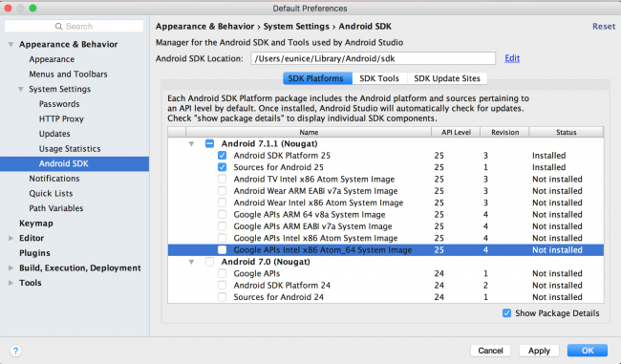Screen dimensions: 621x364
Task: Toggle Android 7.1.1 (Nougat) group checkbox
Action: (210, 143)
